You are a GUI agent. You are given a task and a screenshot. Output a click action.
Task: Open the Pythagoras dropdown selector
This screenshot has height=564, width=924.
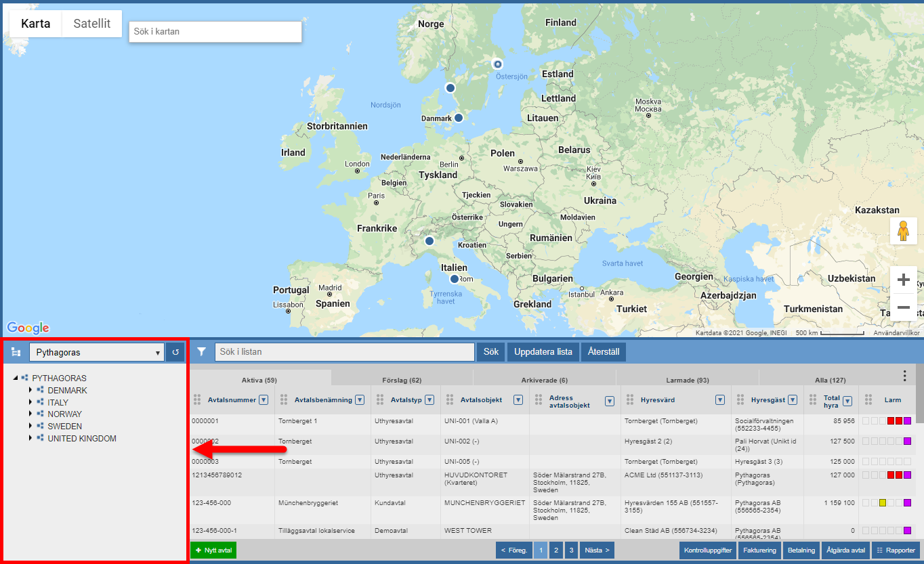[x=96, y=352]
